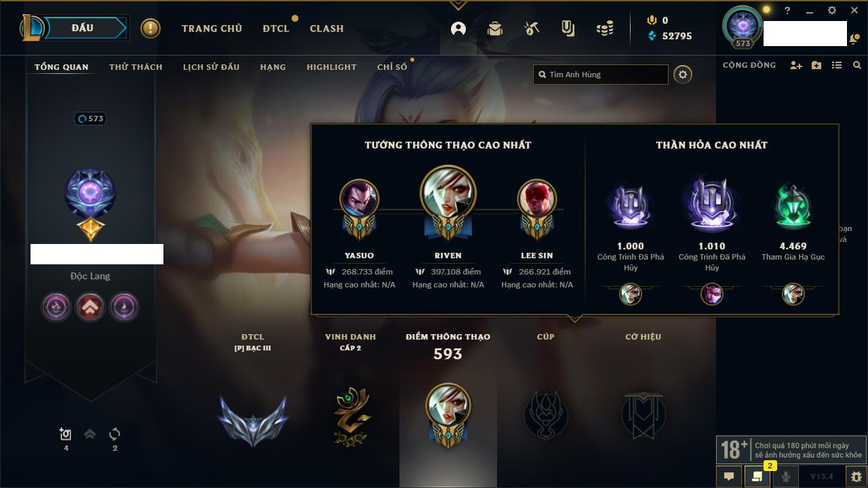868x488 pixels.
Task: Open the chat bubble icon at bottom
Action: point(729,476)
